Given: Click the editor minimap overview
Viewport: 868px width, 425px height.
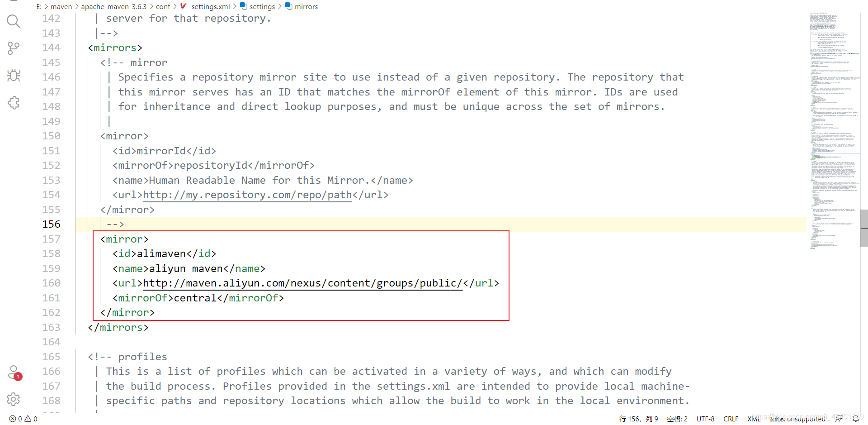Looking at the screenshot, I should 834,130.
